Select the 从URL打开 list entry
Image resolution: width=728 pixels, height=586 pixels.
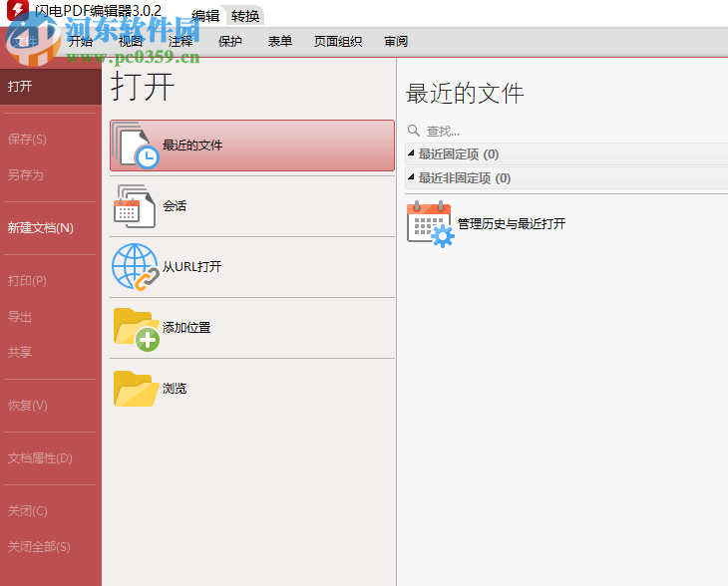point(252,267)
